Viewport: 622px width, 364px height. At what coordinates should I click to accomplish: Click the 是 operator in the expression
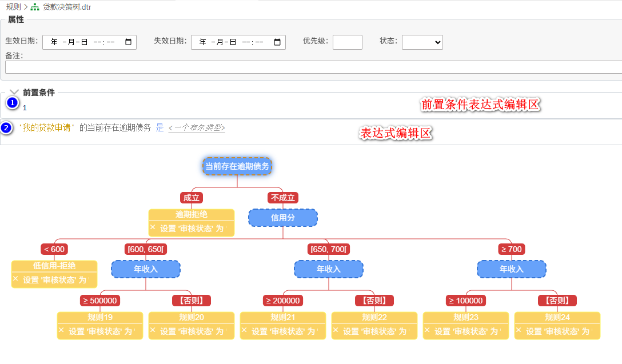pos(160,127)
